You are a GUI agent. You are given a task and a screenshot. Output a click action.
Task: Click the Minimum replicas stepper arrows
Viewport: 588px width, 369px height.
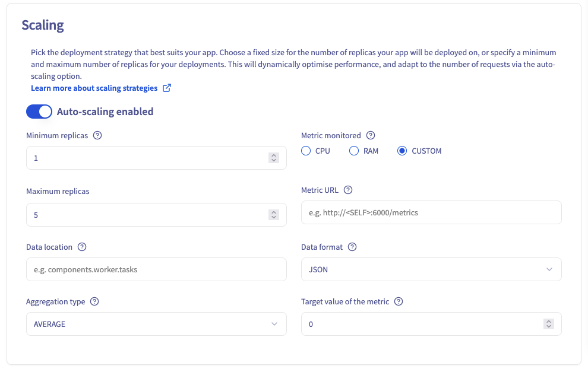[273, 158]
